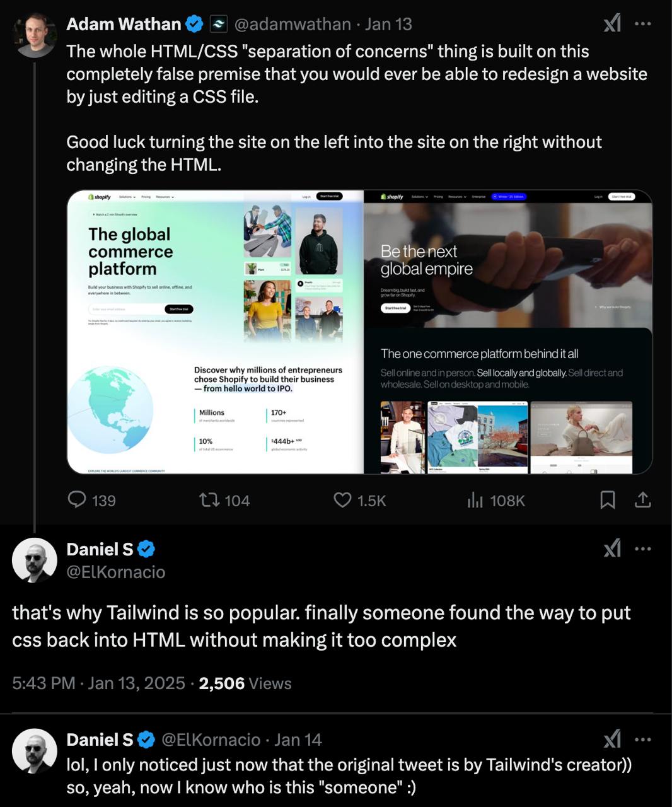
Task: Click Grok icon on Daniel S main reply
Action: tap(612, 549)
